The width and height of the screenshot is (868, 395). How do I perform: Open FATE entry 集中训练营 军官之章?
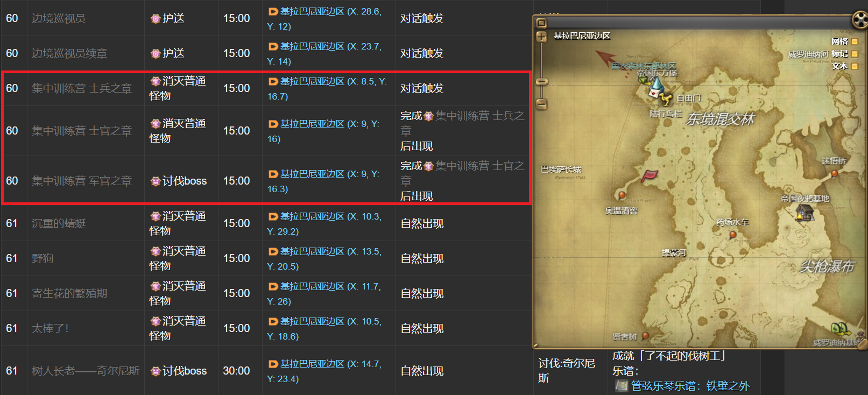pos(82,181)
